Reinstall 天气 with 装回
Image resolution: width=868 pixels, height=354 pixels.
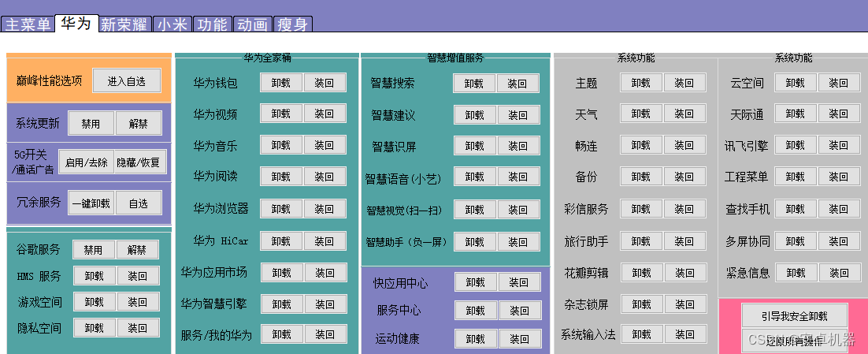pos(685,114)
